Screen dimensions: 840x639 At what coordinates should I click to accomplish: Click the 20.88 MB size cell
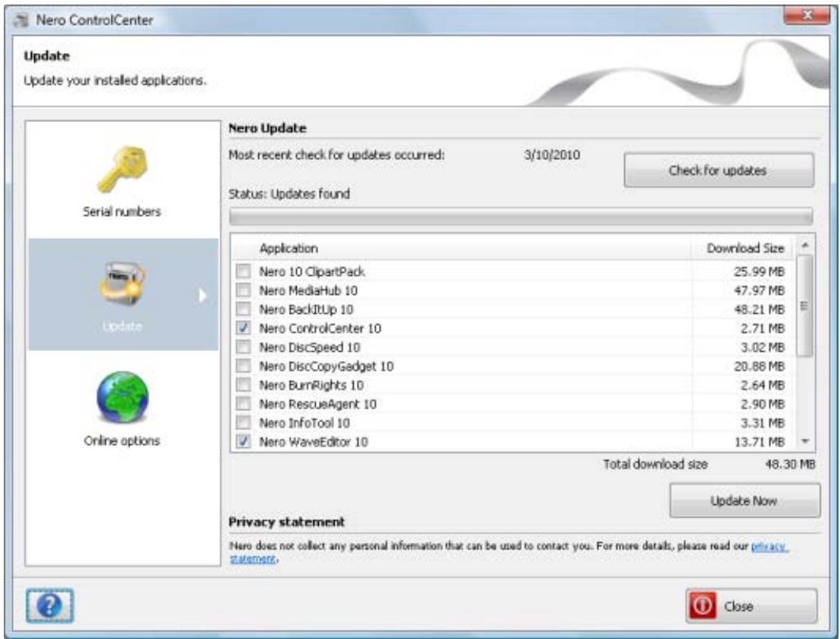point(759,366)
